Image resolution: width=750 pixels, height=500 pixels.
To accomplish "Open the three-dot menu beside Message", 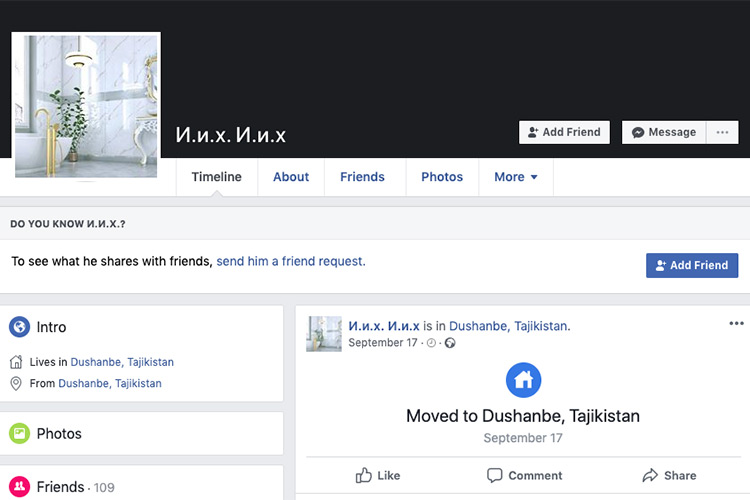I will [x=722, y=132].
